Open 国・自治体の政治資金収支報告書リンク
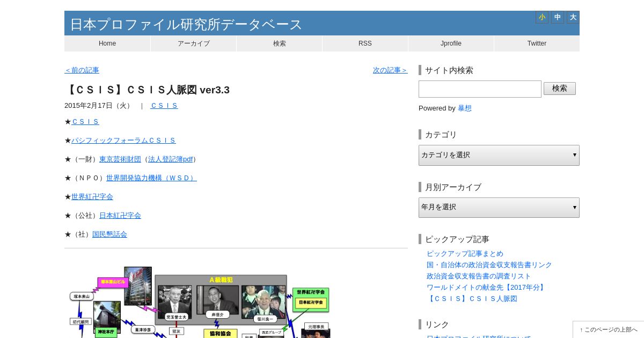The width and height of the screenshot is (644, 338). (489, 265)
